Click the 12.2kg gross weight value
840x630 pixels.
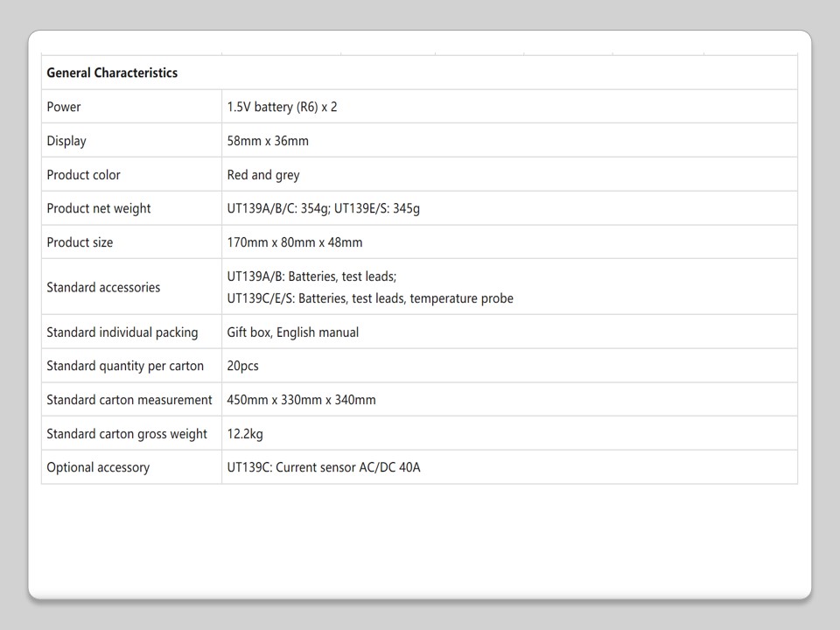(x=245, y=434)
